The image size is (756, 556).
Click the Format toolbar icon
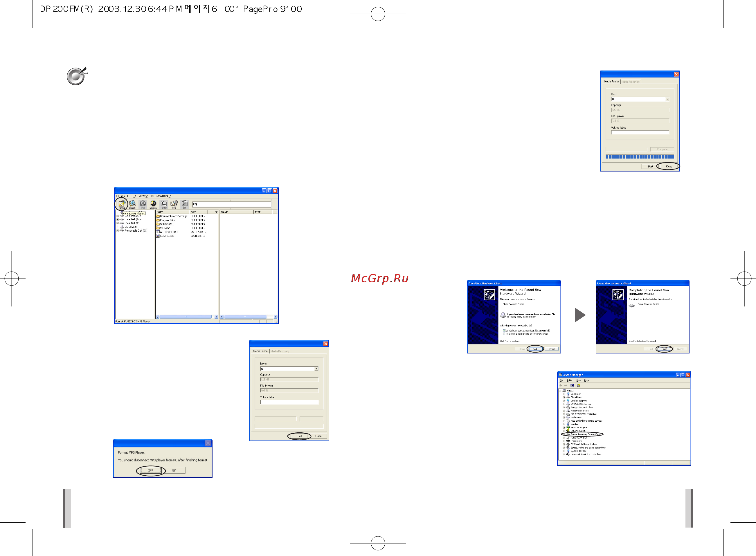tap(122, 204)
